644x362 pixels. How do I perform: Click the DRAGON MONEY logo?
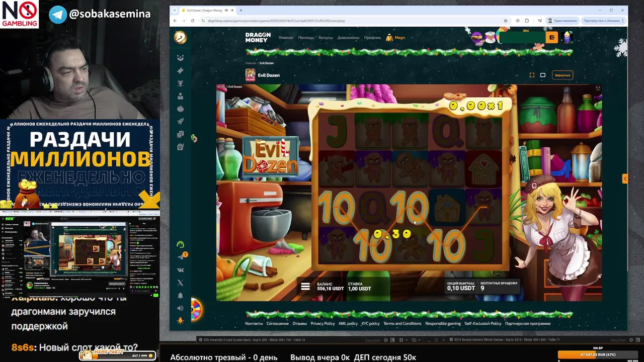(x=258, y=37)
